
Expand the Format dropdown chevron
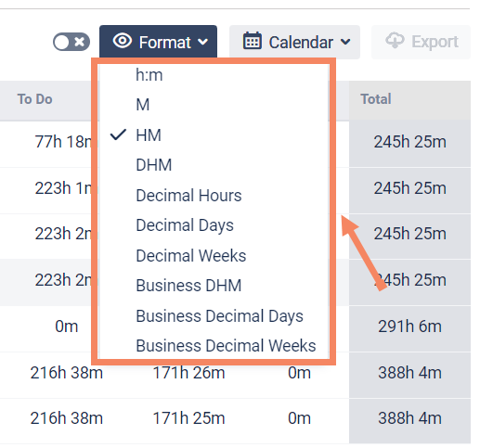pyautogui.click(x=202, y=42)
